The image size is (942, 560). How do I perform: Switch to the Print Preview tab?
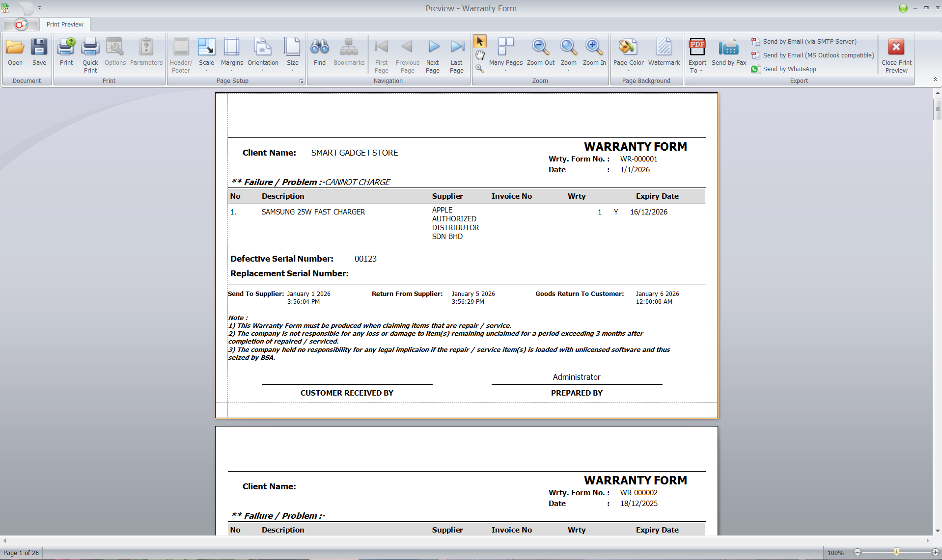(x=64, y=24)
